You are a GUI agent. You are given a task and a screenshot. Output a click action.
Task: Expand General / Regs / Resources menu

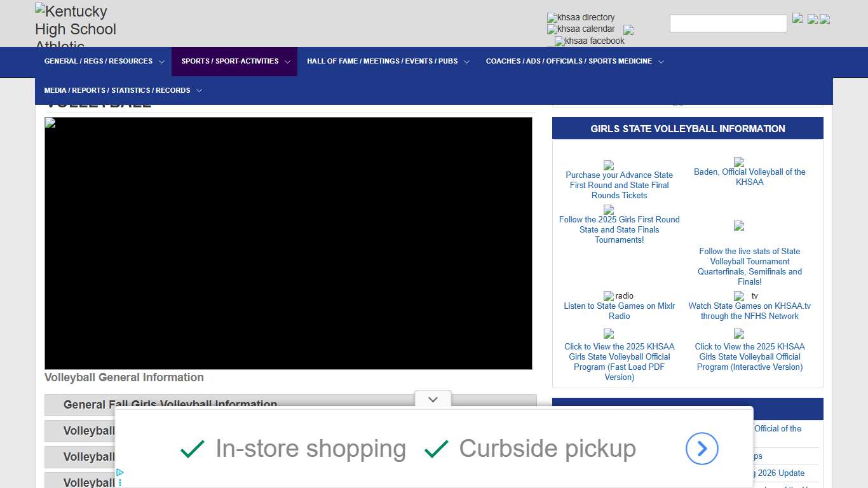point(104,62)
